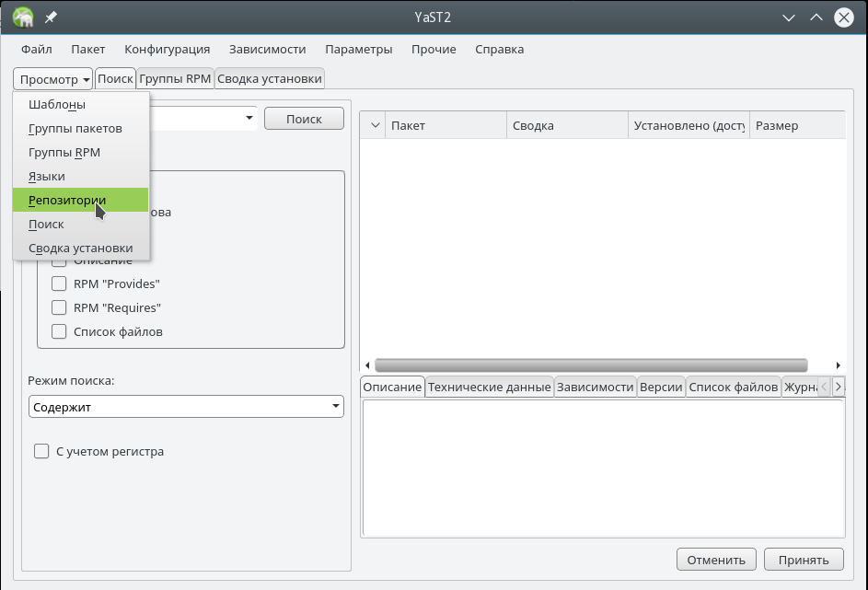Screen dimensions: 868x590
Task: Enable the С учетом регистра checkbox
Action: 41,451
